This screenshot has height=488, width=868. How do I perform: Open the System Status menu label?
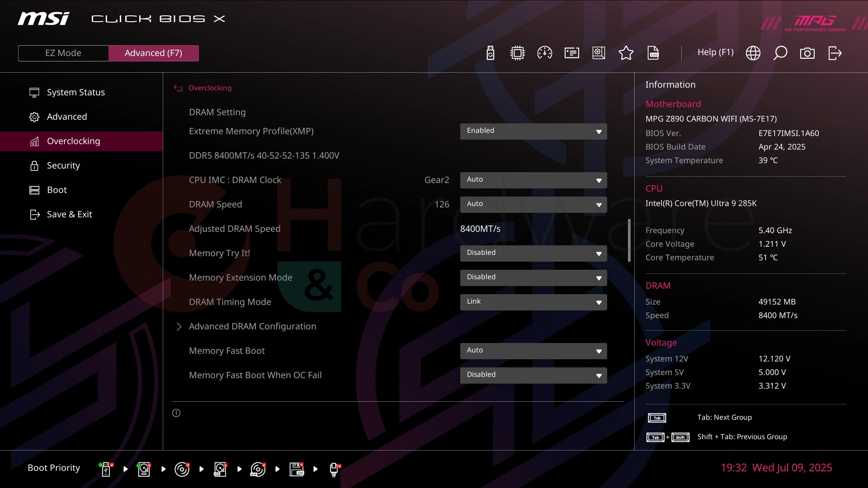pyautogui.click(x=76, y=92)
